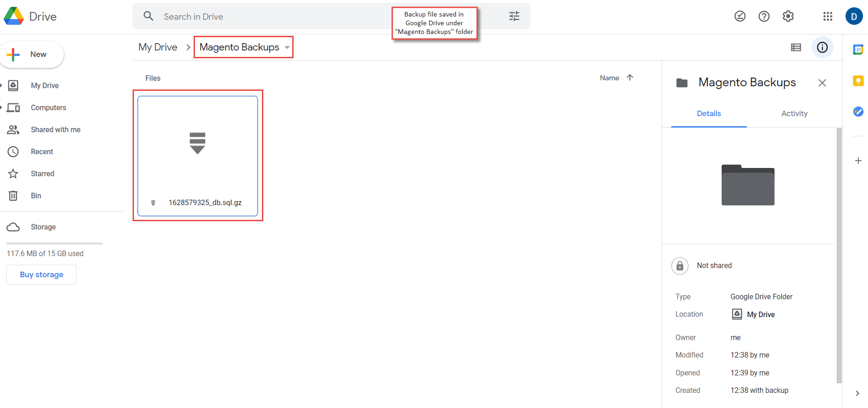
Task: Open Computers in sidebar
Action: pyautogui.click(x=48, y=107)
